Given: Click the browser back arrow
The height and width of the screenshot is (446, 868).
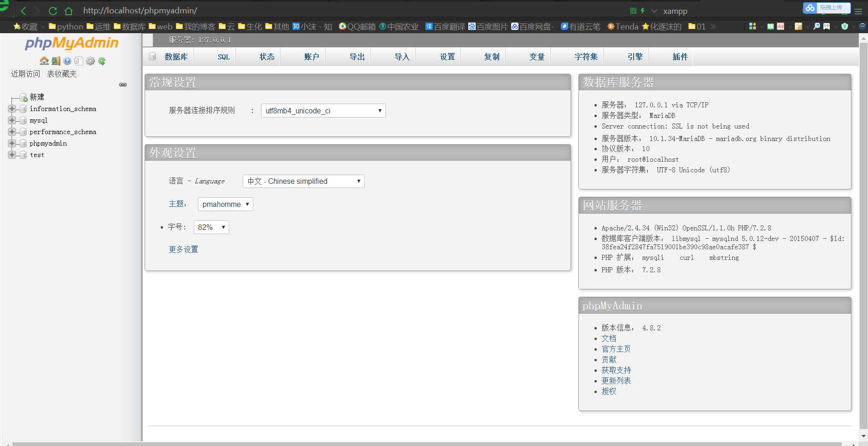Looking at the screenshot, I should pyautogui.click(x=24, y=11).
